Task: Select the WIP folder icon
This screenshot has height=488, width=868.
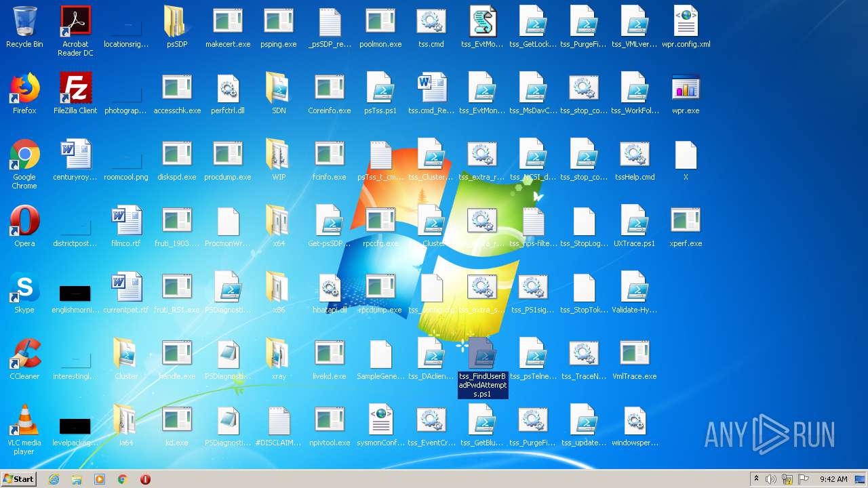Action: tap(279, 160)
